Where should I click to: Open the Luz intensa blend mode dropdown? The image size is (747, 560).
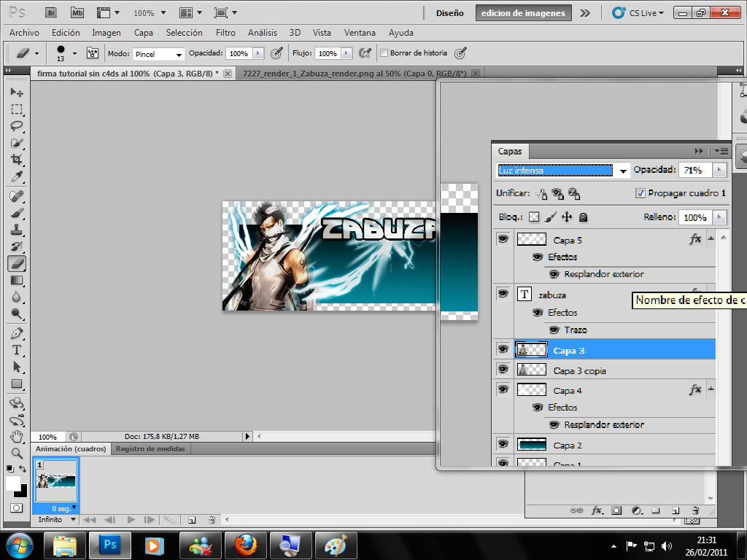[x=623, y=171]
